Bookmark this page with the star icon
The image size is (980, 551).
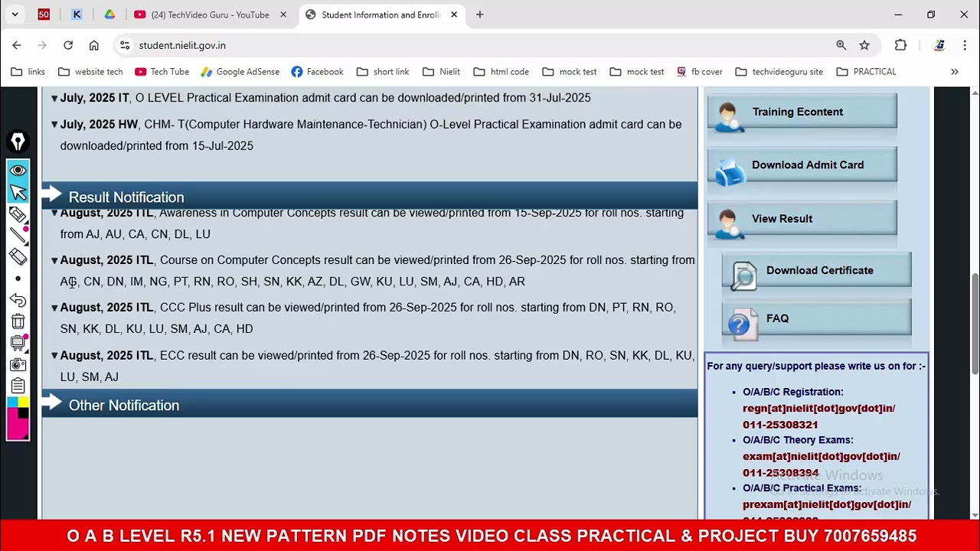864,45
